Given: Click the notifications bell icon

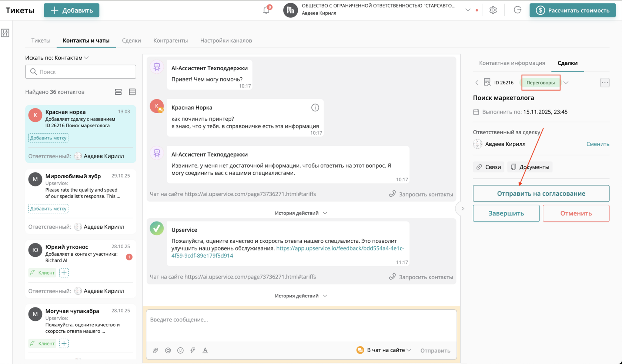Looking at the screenshot, I should coord(266,10).
